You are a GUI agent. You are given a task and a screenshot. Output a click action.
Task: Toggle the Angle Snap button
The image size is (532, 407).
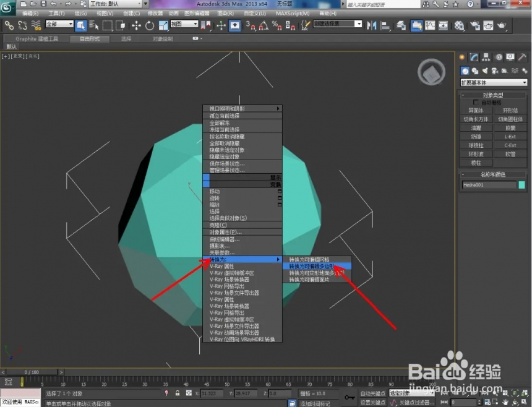264,25
